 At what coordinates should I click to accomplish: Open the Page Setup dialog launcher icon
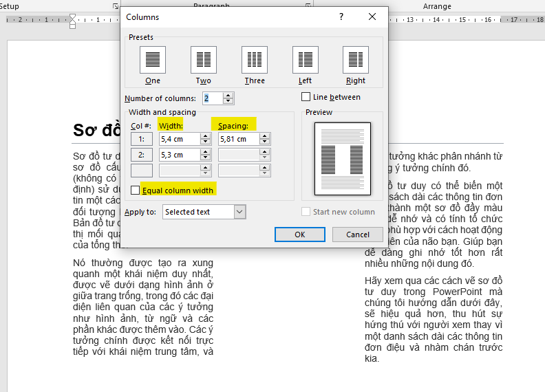click(x=115, y=6)
